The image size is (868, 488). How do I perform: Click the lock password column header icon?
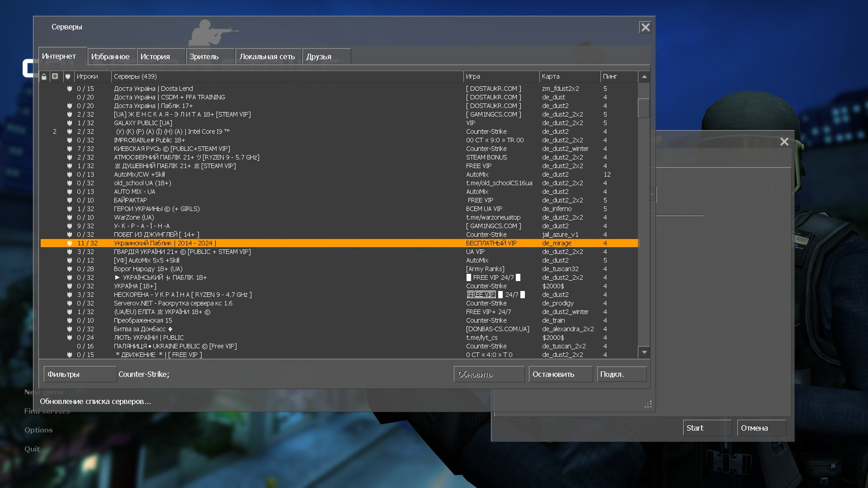click(44, 76)
